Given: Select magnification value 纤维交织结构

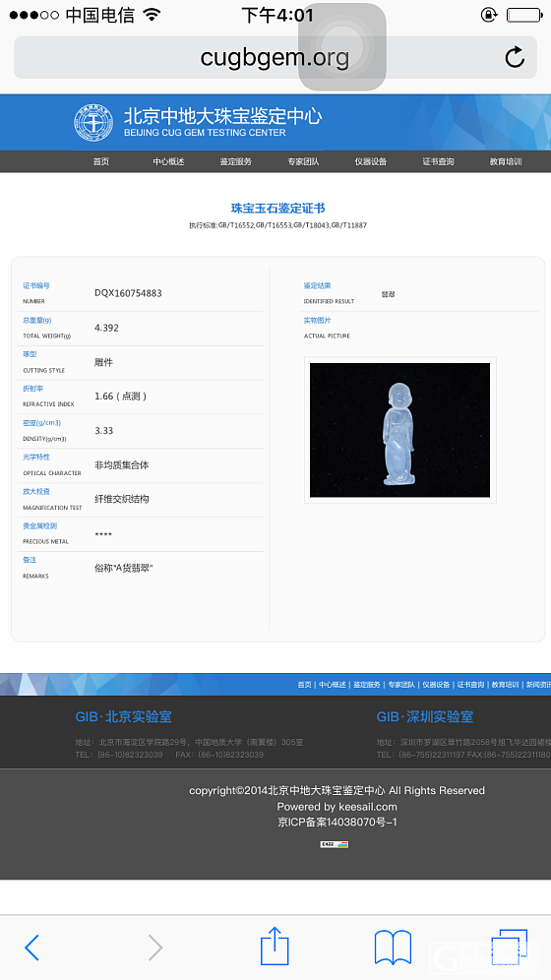Looking at the screenshot, I should (122, 499).
